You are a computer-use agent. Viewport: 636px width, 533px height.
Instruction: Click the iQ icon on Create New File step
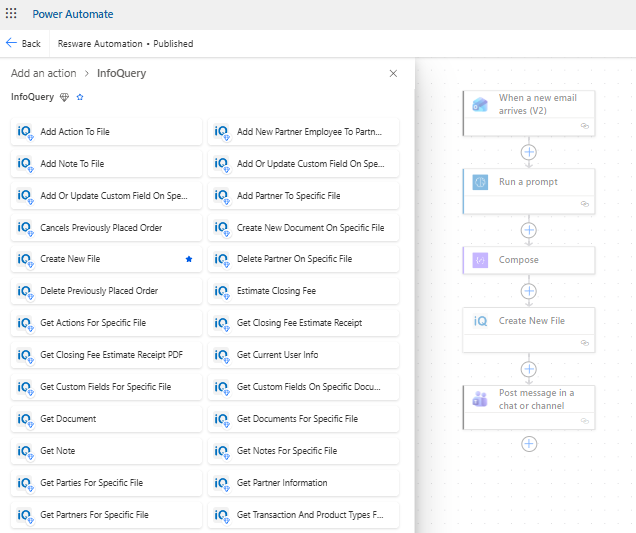click(x=481, y=321)
